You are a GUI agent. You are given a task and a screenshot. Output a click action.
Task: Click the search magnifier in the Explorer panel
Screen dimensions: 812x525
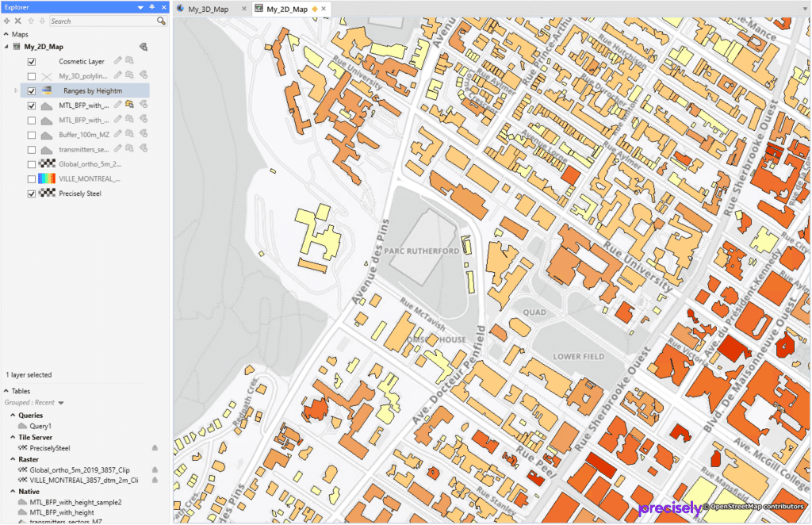click(160, 21)
